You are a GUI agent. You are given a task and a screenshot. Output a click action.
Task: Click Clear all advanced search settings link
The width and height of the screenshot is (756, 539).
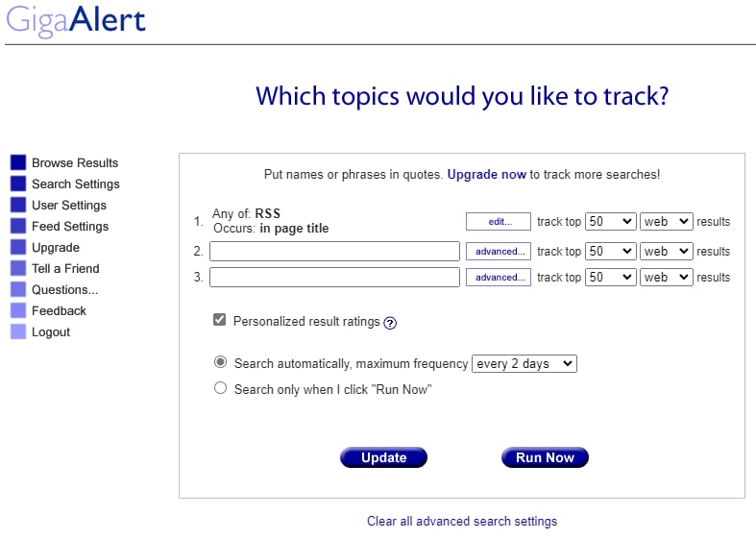point(462,521)
